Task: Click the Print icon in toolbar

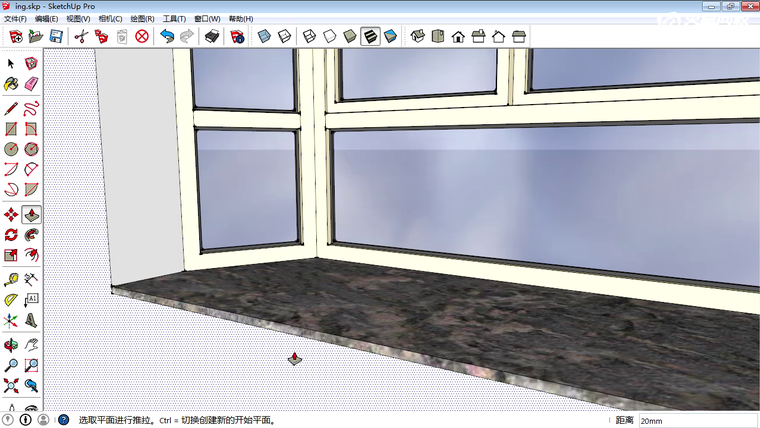Action: click(211, 37)
